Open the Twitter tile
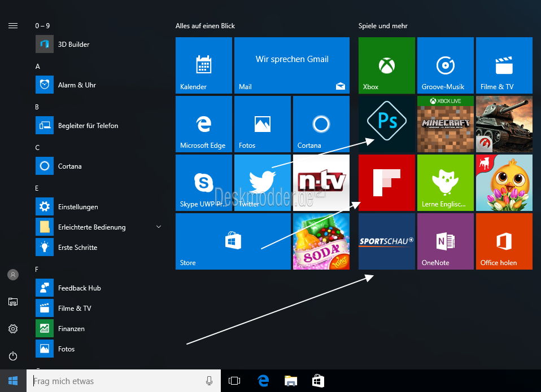541x392 pixels. point(263,183)
